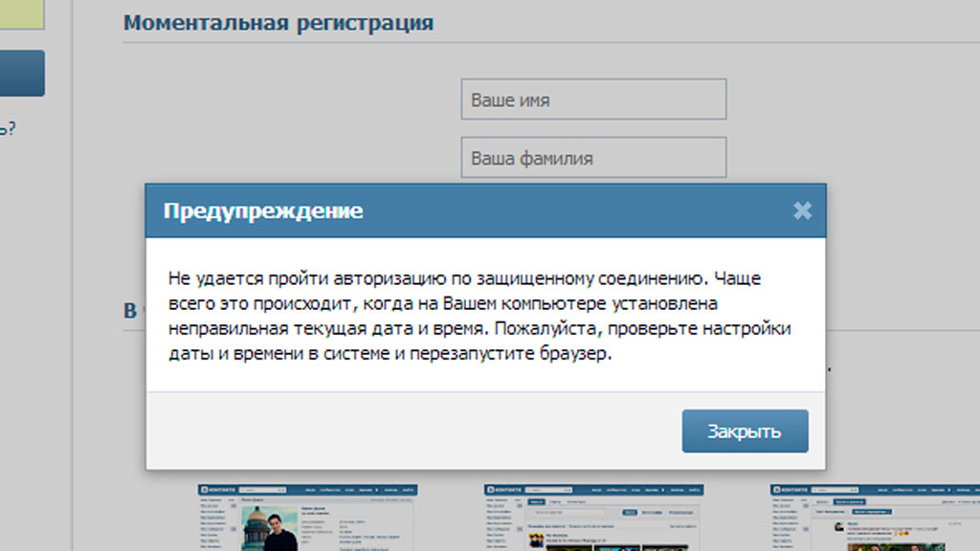This screenshot has height=551, width=980.
Task: Open the forgot-password link ending in question mark
Action: coord(8,128)
